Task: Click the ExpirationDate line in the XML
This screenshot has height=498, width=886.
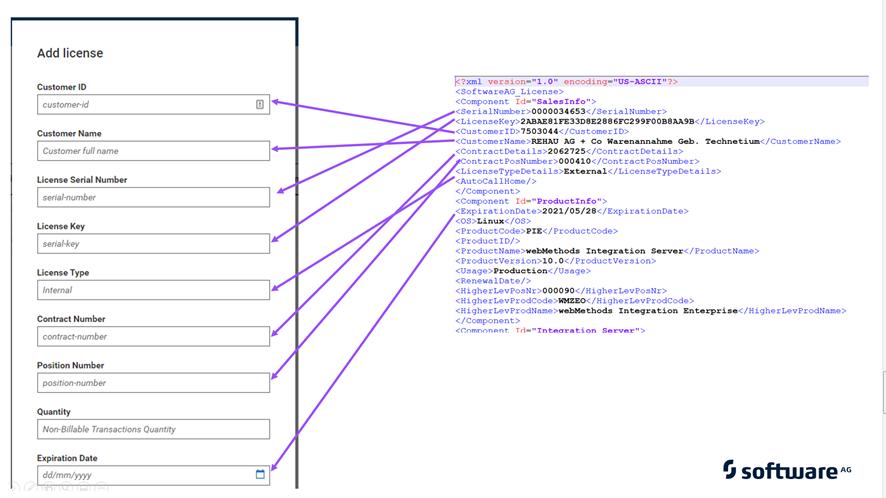Action: [x=571, y=211]
